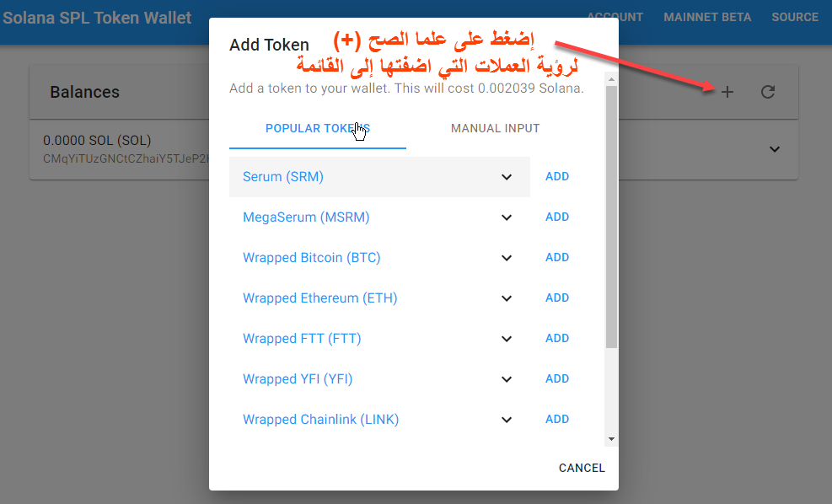
Task: Click the token list scrollbar down arrow
Action: tap(611, 439)
